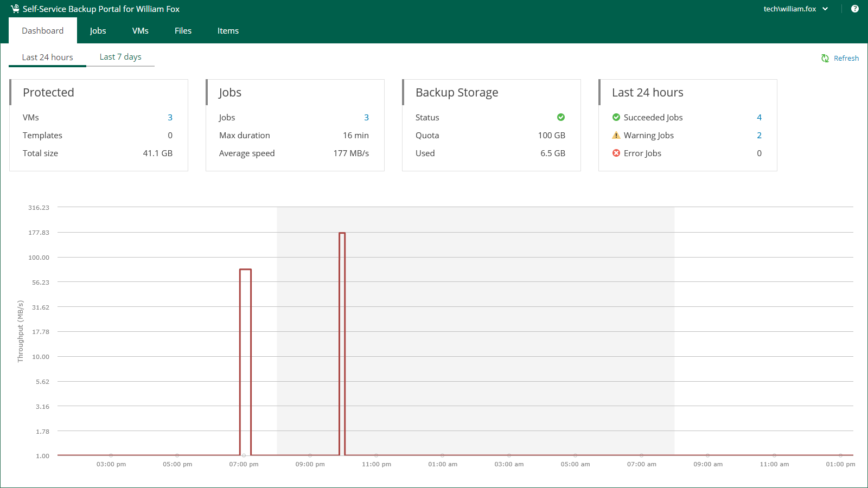Click the tallest throughput spike on chart
The image size is (868, 488).
342,234
